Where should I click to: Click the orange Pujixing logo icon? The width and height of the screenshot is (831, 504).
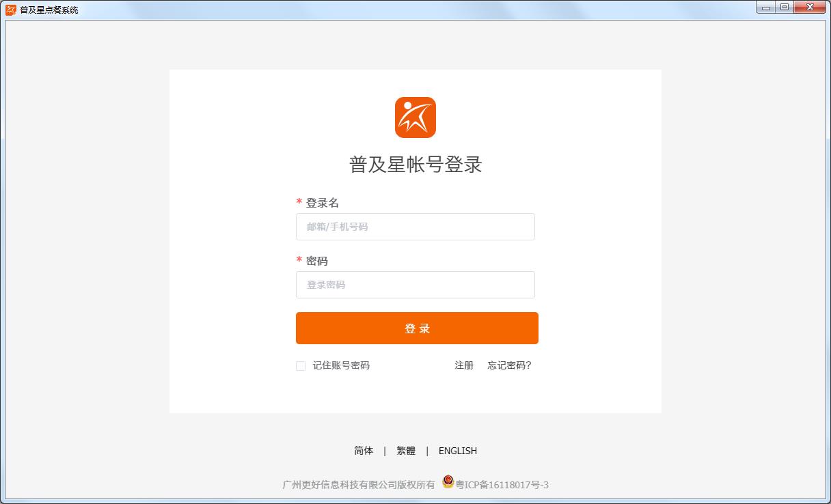click(415, 117)
